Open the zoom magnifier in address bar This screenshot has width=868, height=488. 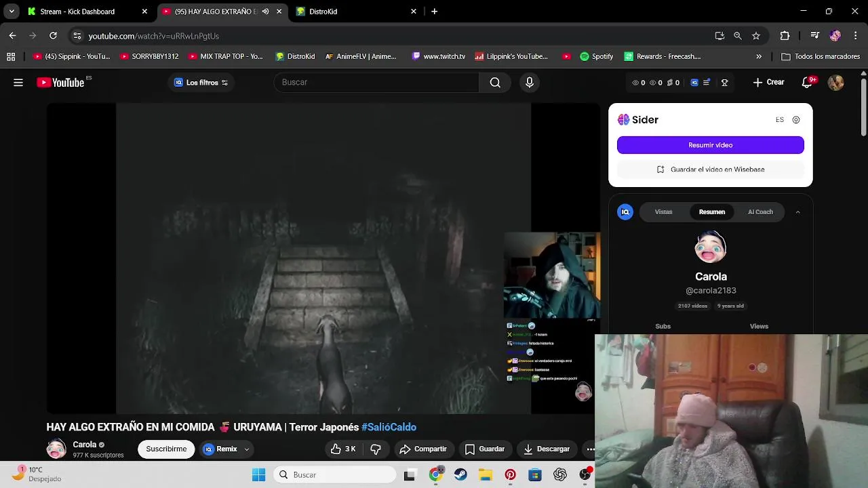pos(738,36)
